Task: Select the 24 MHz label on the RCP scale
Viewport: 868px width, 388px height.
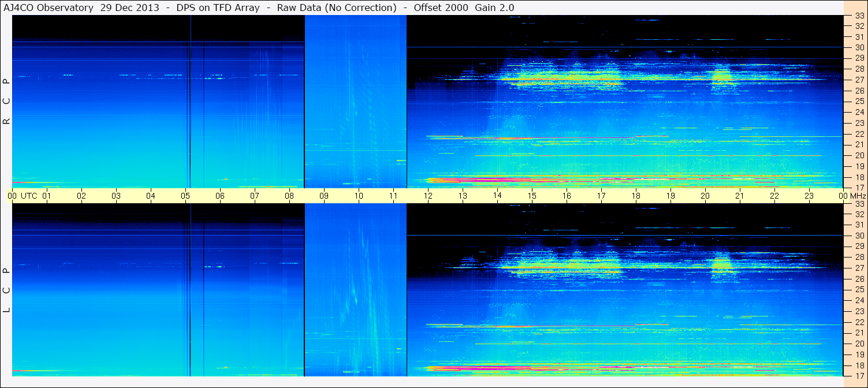Action: (x=859, y=112)
